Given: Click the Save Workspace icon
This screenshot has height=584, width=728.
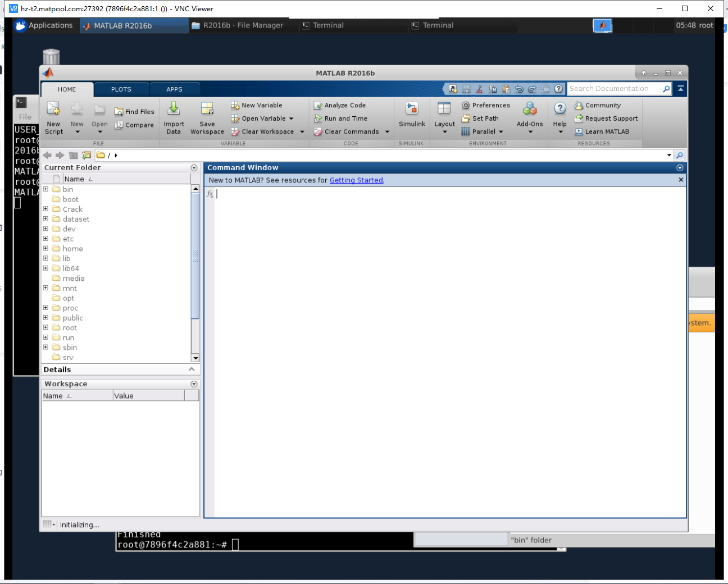Looking at the screenshot, I should [x=207, y=108].
